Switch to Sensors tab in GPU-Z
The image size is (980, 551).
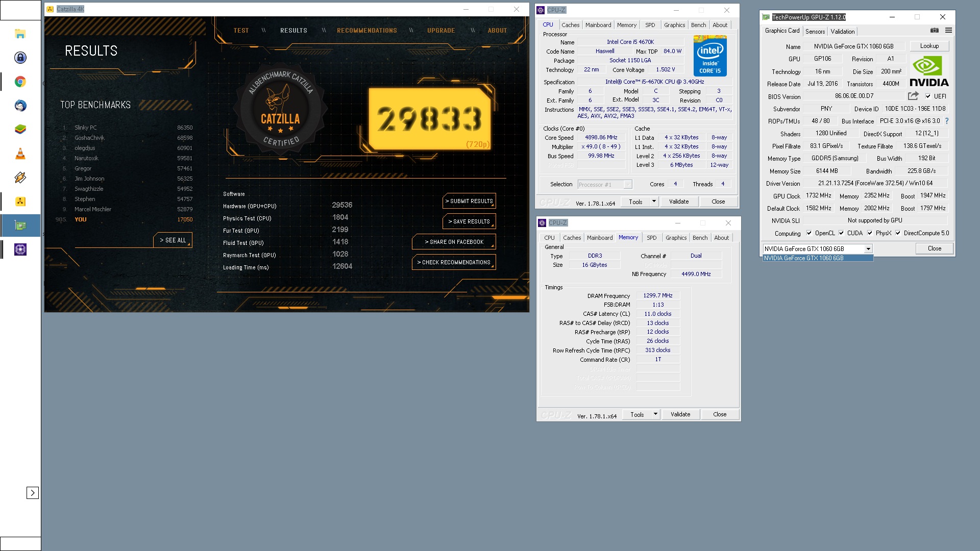815,31
